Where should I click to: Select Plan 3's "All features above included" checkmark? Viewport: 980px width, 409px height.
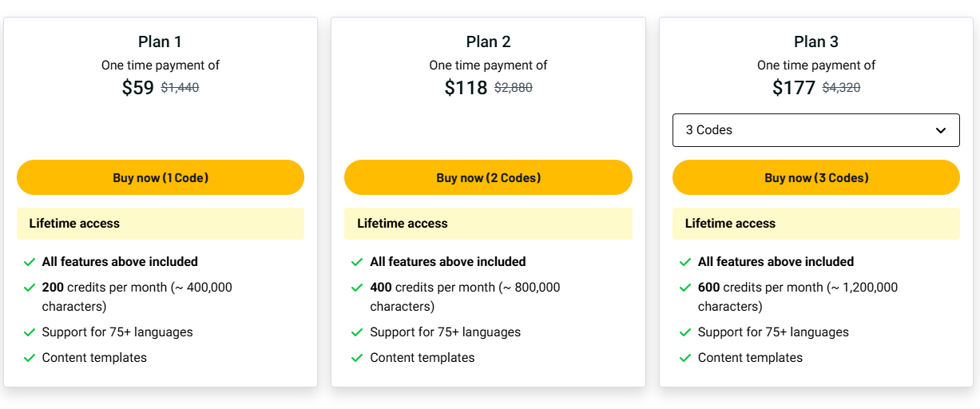click(685, 262)
